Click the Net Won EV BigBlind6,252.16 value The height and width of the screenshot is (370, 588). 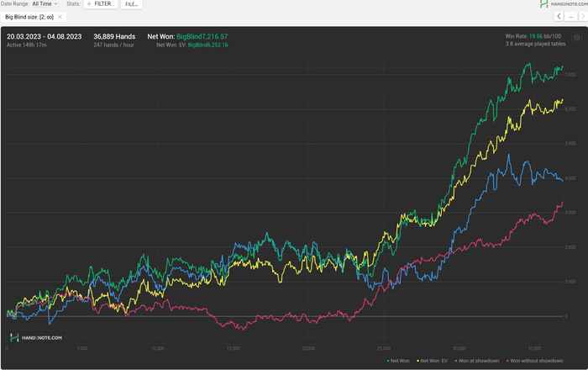[x=207, y=45]
